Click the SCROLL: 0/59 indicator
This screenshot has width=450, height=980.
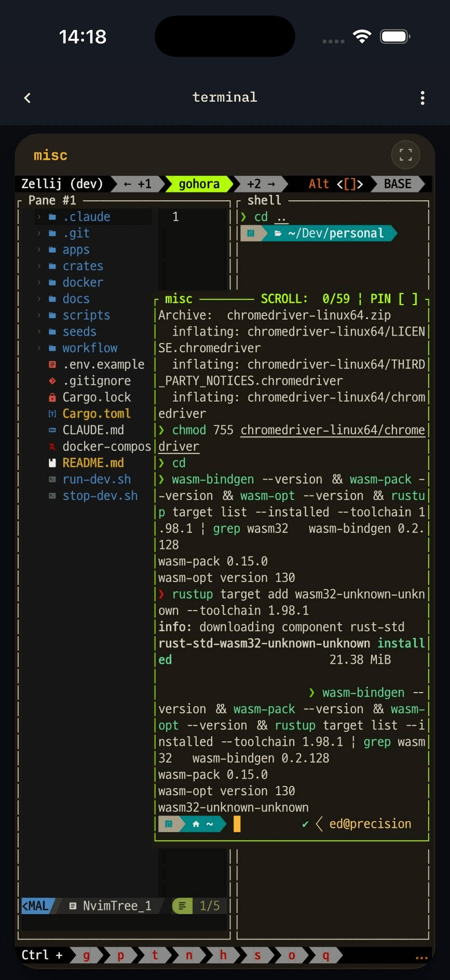[305, 299]
